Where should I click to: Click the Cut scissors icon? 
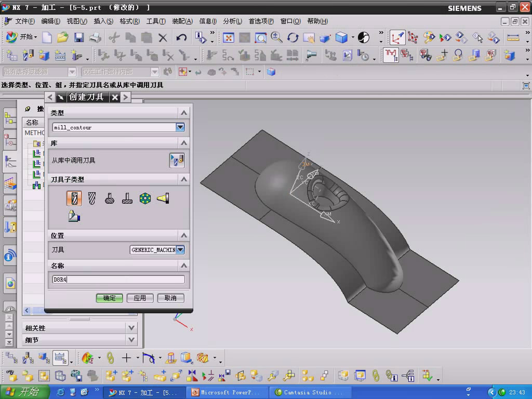(x=114, y=37)
